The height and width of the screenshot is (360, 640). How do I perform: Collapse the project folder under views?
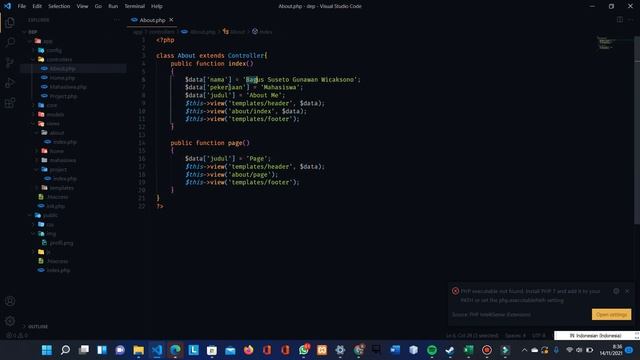[58, 169]
